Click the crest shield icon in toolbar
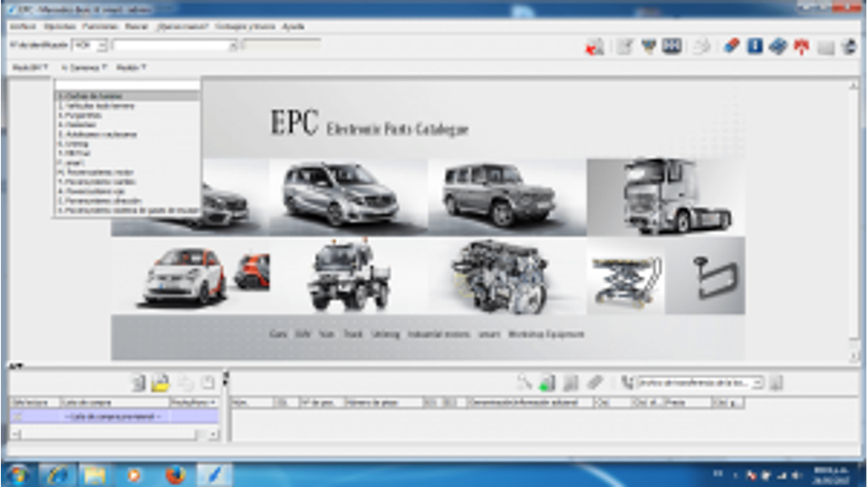The height and width of the screenshot is (487, 868). pos(648,47)
